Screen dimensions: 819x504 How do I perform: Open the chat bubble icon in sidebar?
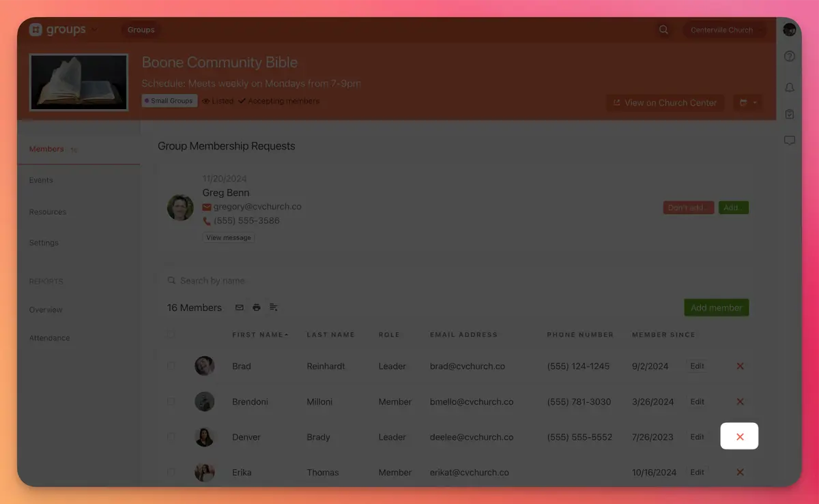[790, 140]
